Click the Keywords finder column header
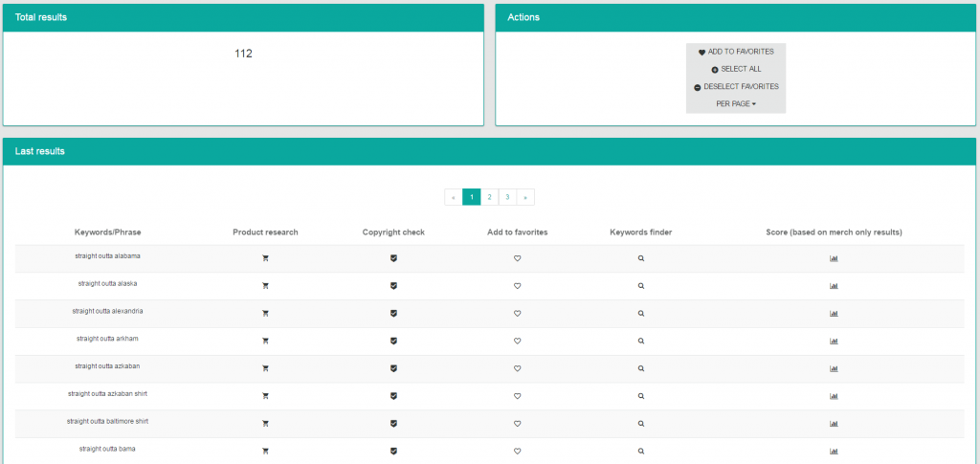Screen dimensions: 980x464 point(640,232)
